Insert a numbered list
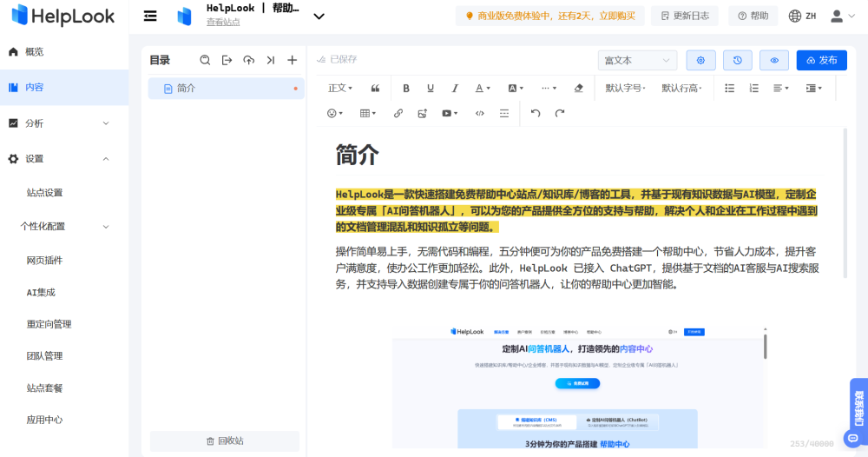The height and width of the screenshot is (457, 868). (754, 88)
